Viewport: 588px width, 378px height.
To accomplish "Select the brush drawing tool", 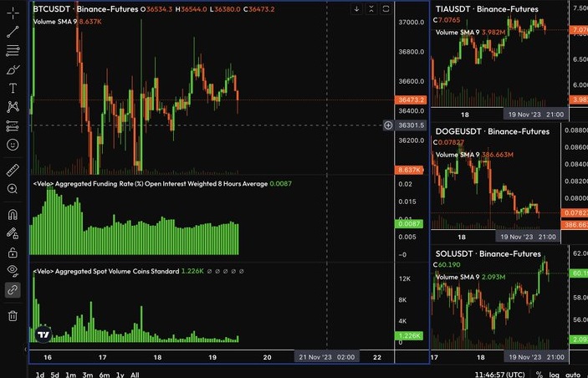I will coord(13,69).
